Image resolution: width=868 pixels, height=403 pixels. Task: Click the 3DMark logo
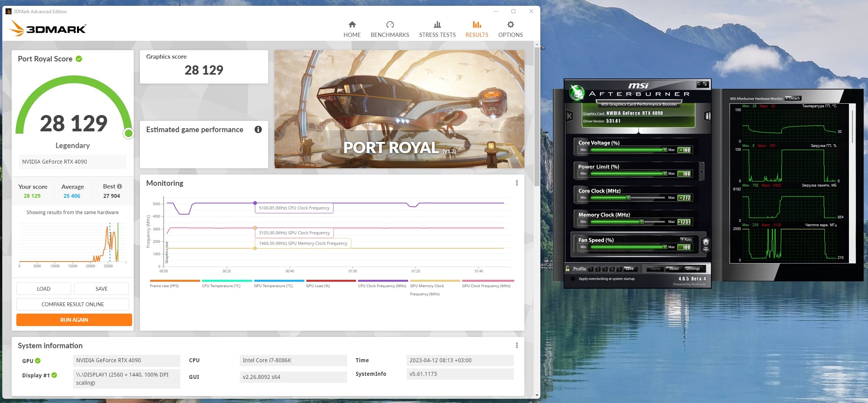point(47,28)
